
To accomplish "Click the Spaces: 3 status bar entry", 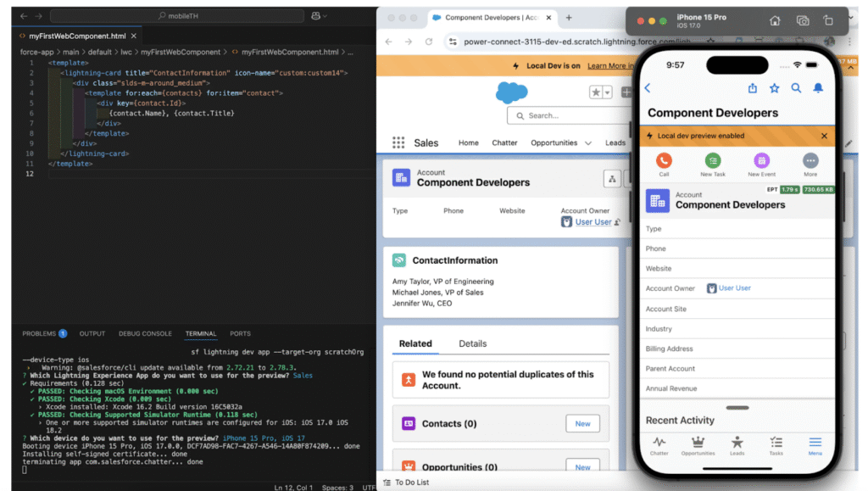I will pyautogui.click(x=337, y=488).
